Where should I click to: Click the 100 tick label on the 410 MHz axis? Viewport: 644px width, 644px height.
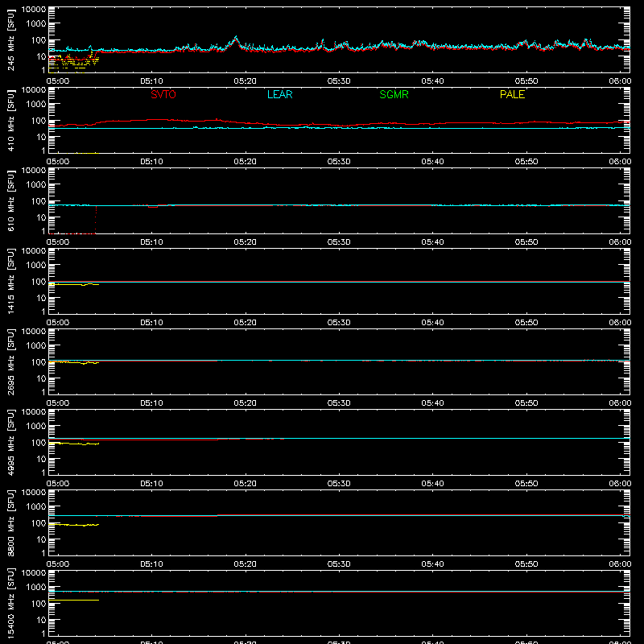pos(39,121)
